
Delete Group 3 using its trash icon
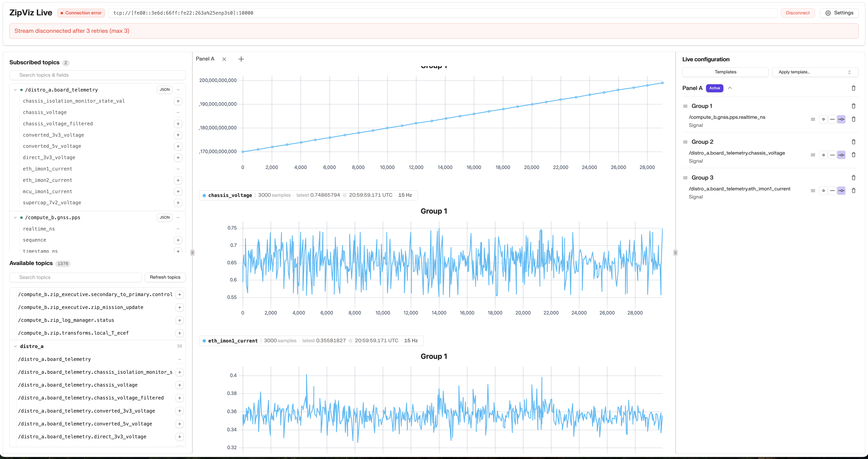853,178
